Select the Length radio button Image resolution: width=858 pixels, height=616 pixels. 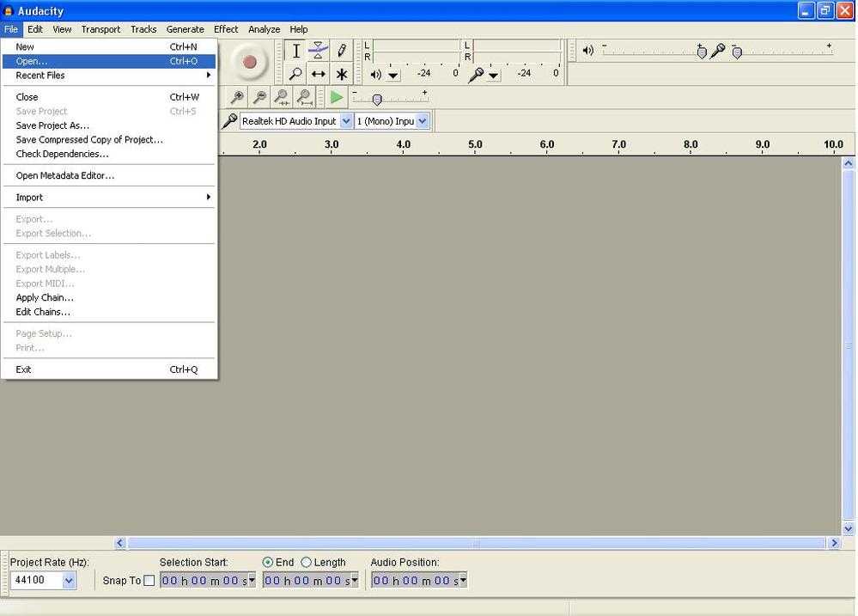pos(306,563)
